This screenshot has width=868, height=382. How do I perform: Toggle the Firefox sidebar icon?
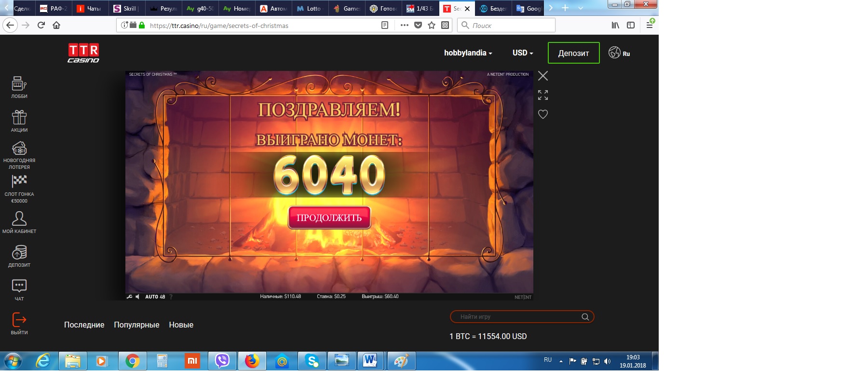631,25
